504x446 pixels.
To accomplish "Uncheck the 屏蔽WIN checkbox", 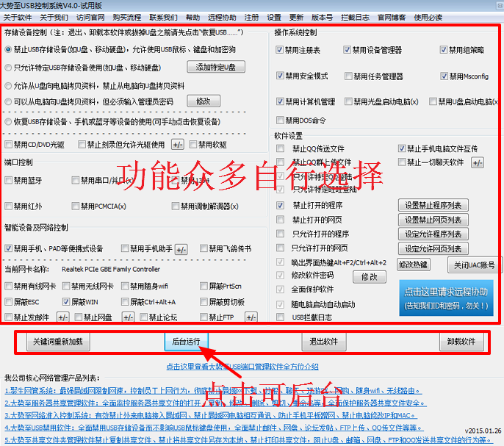I will click(x=66, y=302).
